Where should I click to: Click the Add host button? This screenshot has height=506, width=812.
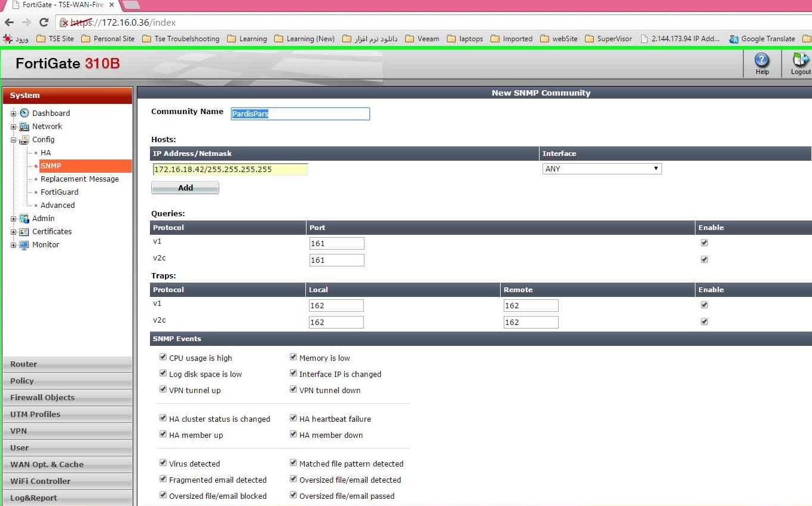tap(185, 188)
